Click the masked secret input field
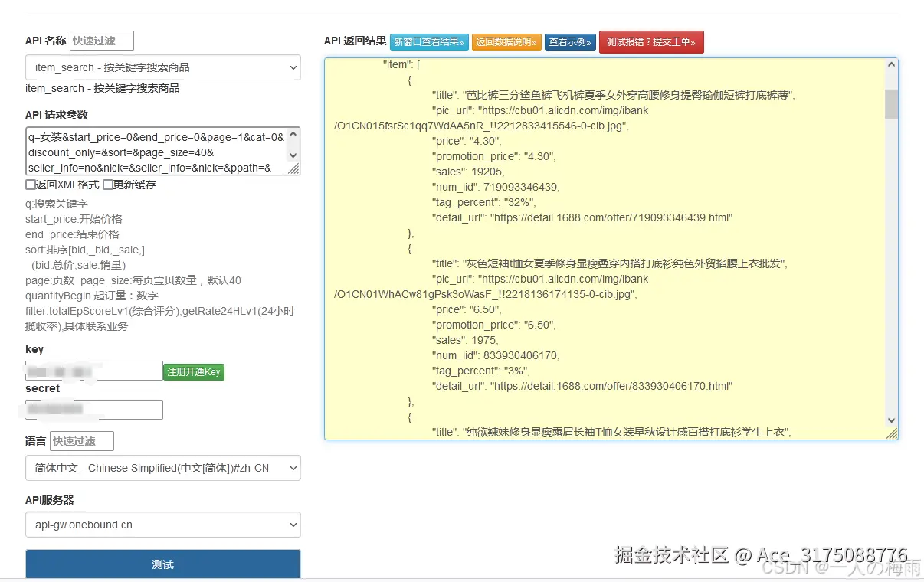This screenshot has height=582, width=924. pos(93,409)
